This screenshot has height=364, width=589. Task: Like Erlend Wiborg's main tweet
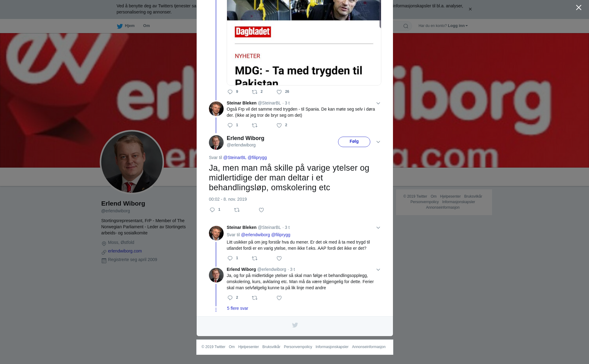pyautogui.click(x=261, y=210)
